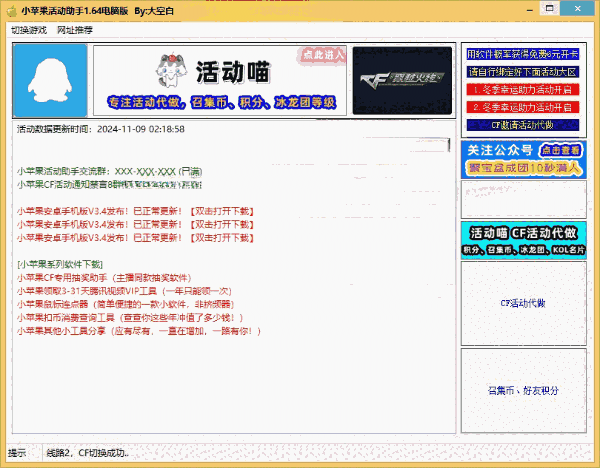Maximize the 小苹果活动助手 window
This screenshot has width=600, height=468.
coord(550,8)
